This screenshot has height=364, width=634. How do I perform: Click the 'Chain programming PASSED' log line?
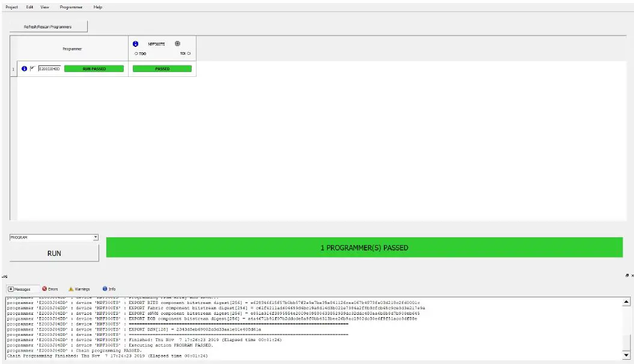(x=74, y=351)
